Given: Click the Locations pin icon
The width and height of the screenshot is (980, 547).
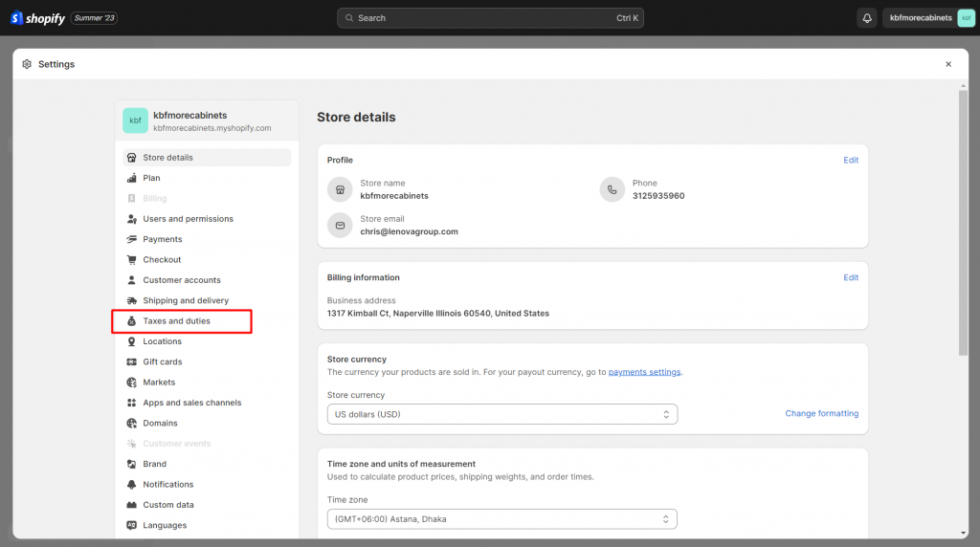Looking at the screenshot, I should coord(132,341).
